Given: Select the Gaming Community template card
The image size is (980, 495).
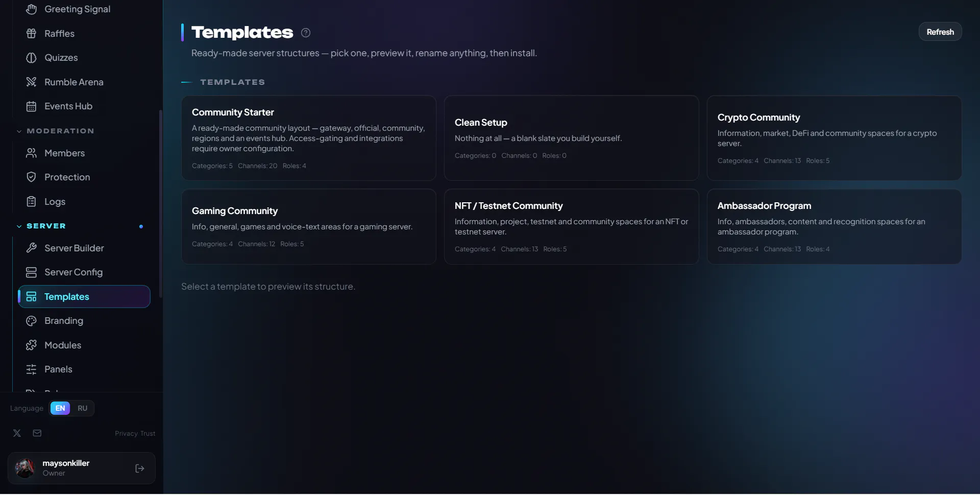Looking at the screenshot, I should 309,227.
